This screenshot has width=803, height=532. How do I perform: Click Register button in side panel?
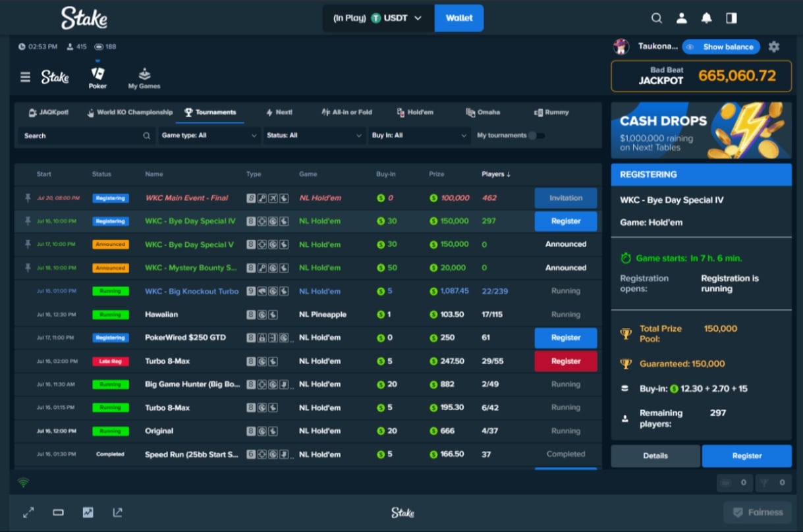tap(747, 456)
